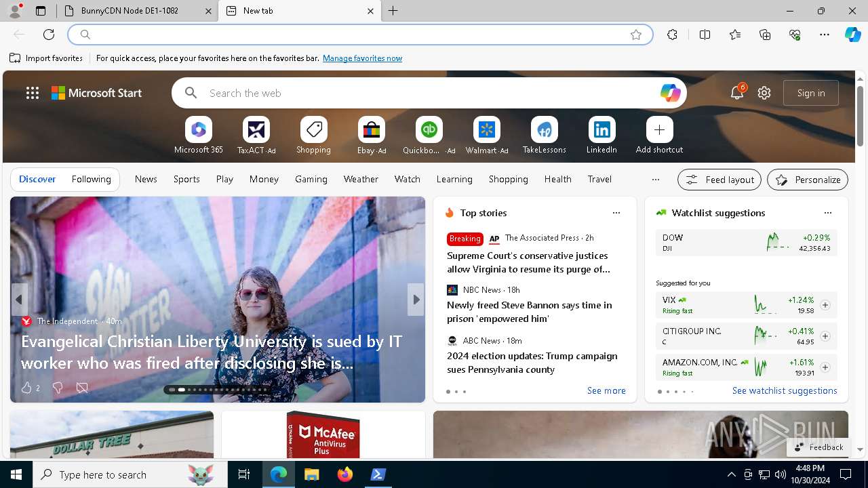The height and width of the screenshot is (488, 868).
Task: Click the Sign in button
Action: coord(811,93)
